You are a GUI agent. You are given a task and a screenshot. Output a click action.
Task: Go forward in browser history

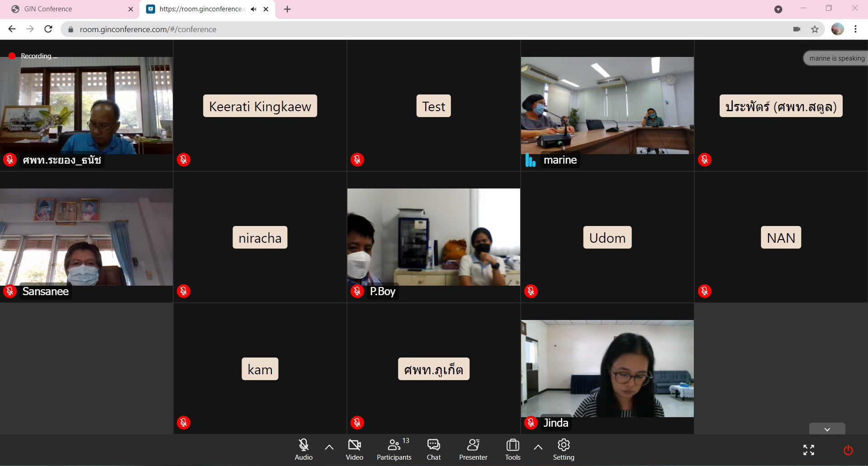30,29
